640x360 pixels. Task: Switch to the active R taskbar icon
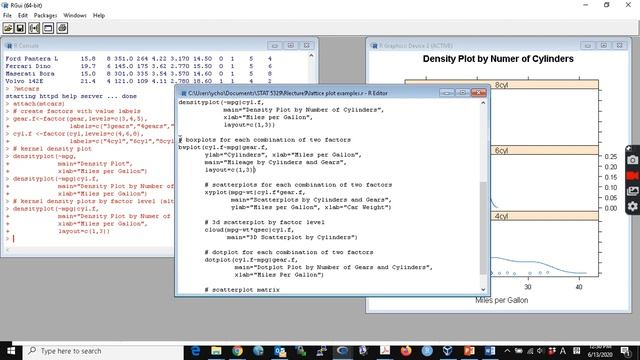point(342,351)
